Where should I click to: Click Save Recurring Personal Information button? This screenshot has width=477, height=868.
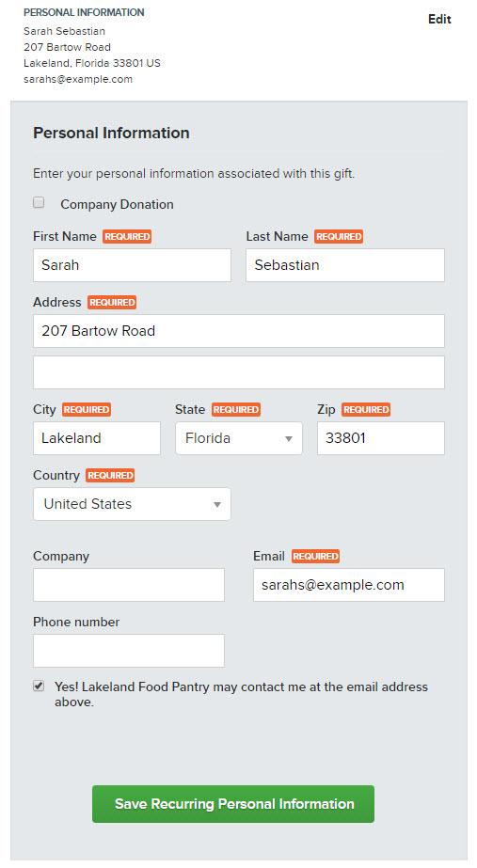tap(233, 804)
